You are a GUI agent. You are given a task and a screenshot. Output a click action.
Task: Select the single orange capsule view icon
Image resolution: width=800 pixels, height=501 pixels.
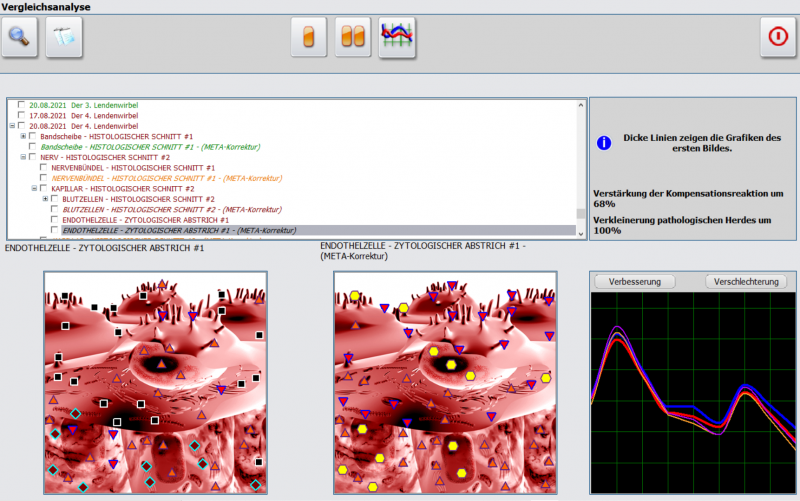(309, 38)
